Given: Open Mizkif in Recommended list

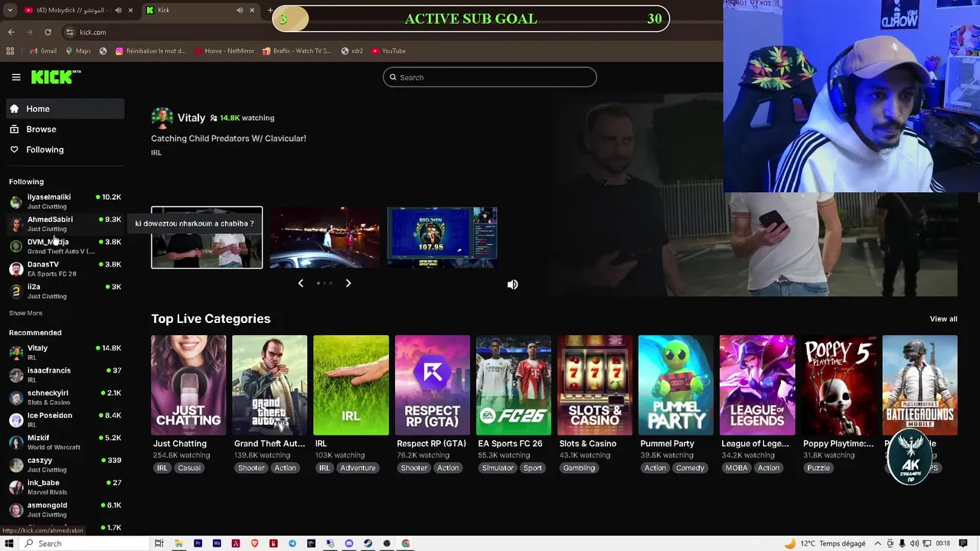Looking at the screenshot, I should tap(65, 442).
